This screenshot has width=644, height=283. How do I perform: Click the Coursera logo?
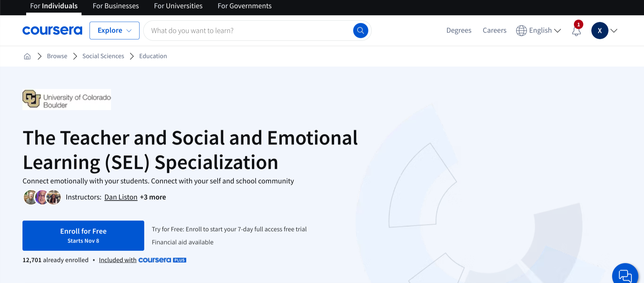click(52, 30)
